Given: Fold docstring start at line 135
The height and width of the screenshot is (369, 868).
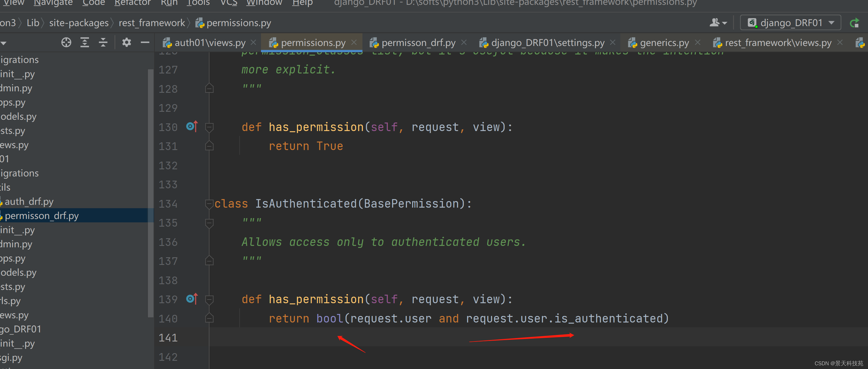Looking at the screenshot, I should point(209,223).
